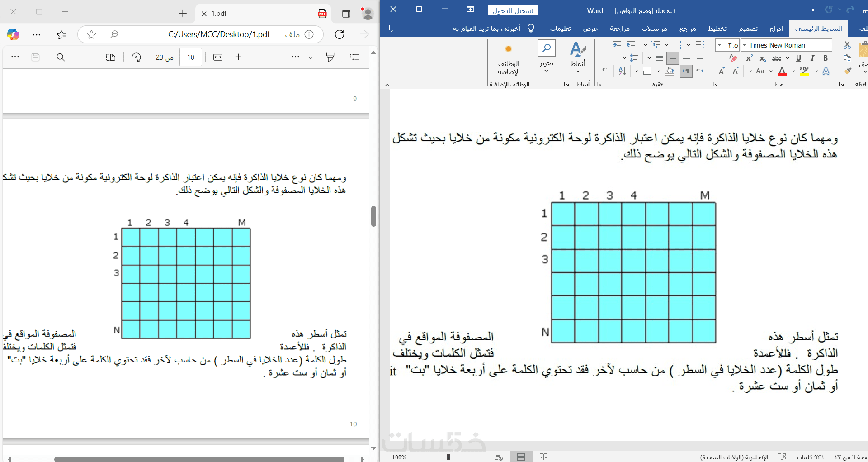Click the Word language indicator in status bar
868x462 pixels.
pyautogui.click(x=734, y=457)
